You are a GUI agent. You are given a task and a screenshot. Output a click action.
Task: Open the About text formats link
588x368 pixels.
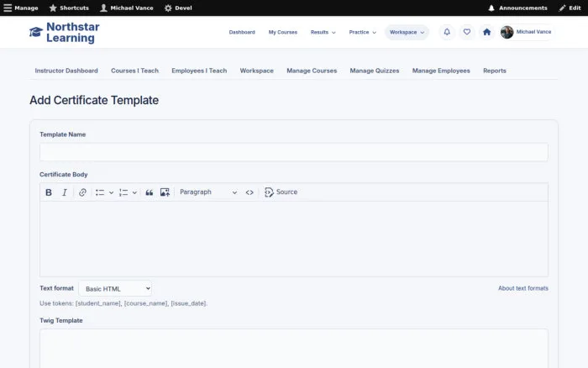pyautogui.click(x=522, y=288)
